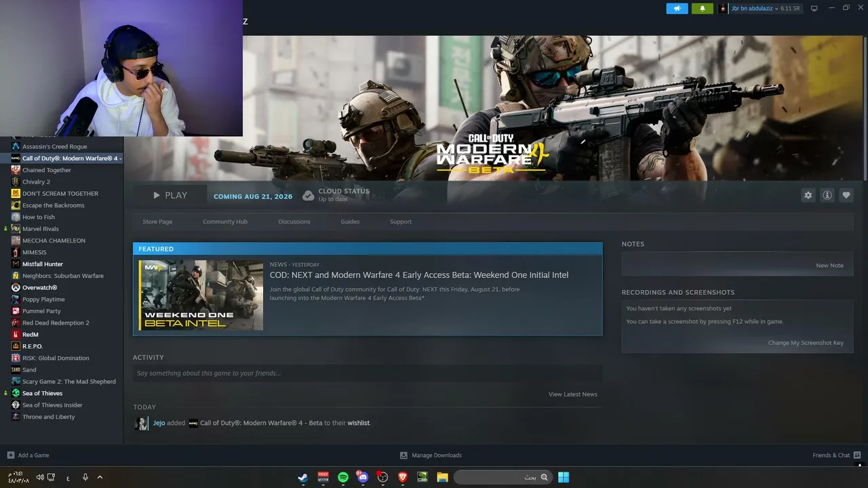Expand the system tray hidden icons chevron
The height and width of the screenshot is (488, 868).
pos(100,477)
